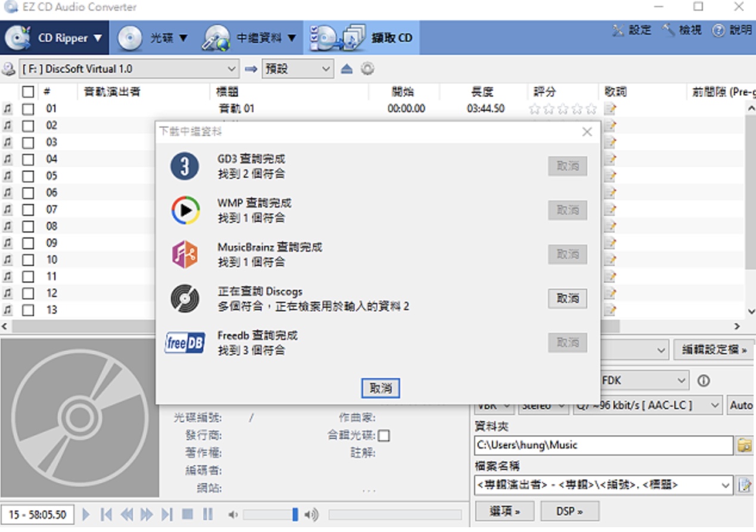The image size is (756, 532).
Task: Open lyrics editor icon for track 04
Action: click(610, 159)
